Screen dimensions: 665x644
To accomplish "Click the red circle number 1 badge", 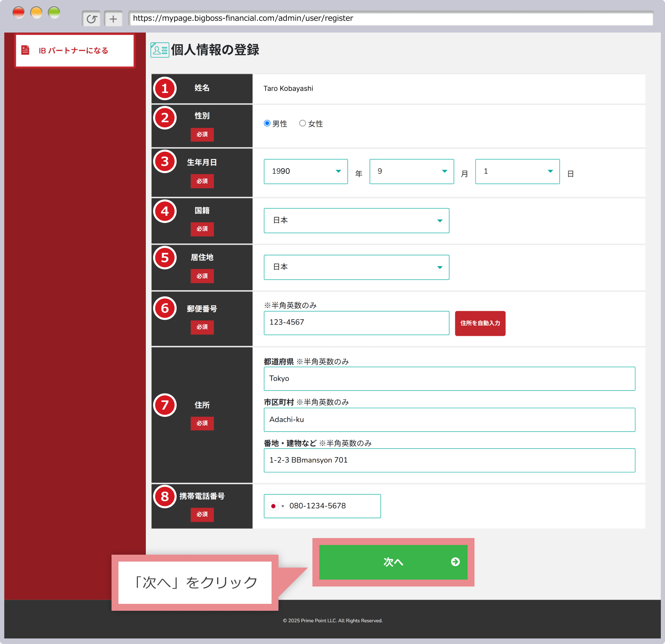I will coord(165,89).
